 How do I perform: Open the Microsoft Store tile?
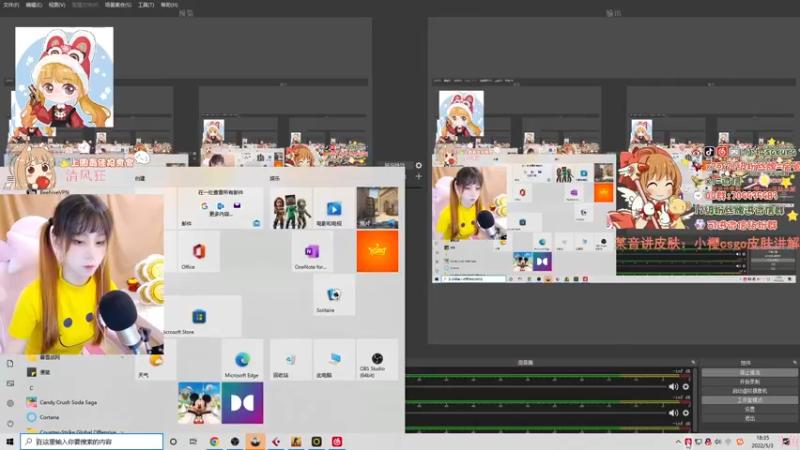click(198, 316)
